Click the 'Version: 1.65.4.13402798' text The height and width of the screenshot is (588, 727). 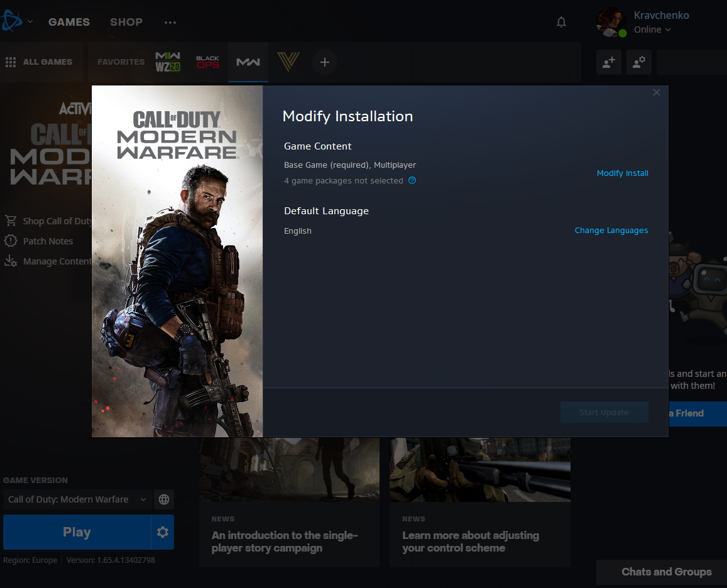[x=111, y=560]
